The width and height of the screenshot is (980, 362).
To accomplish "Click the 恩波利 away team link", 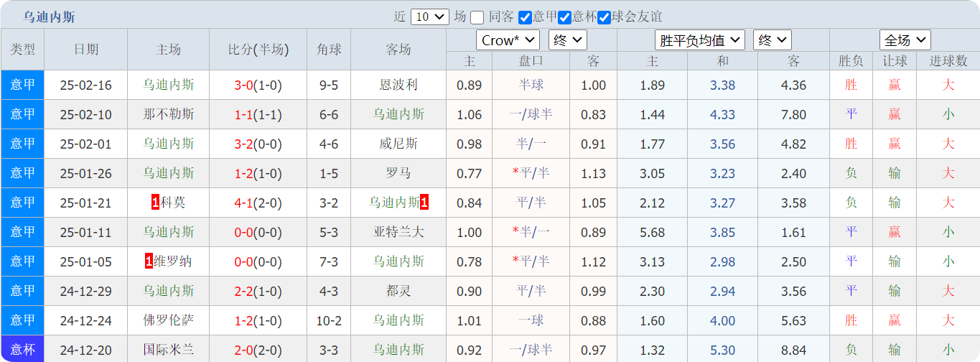I will 398,85.
